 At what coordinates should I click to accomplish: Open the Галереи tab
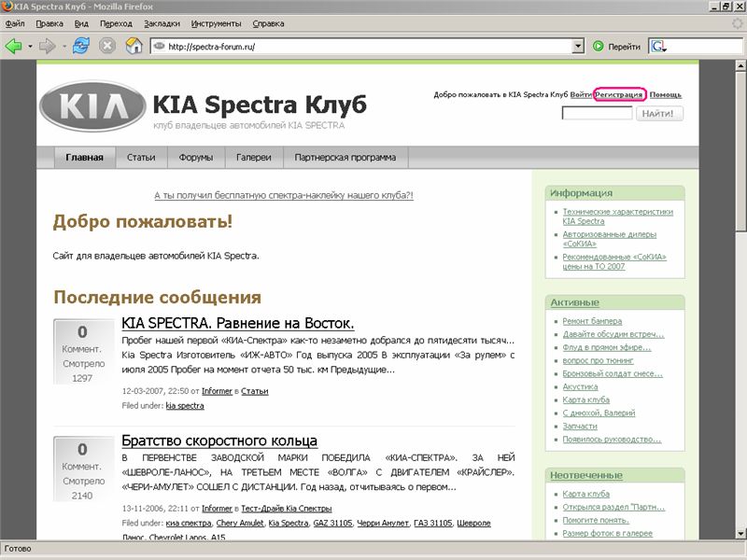pyautogui.click(x=254, y=158)
